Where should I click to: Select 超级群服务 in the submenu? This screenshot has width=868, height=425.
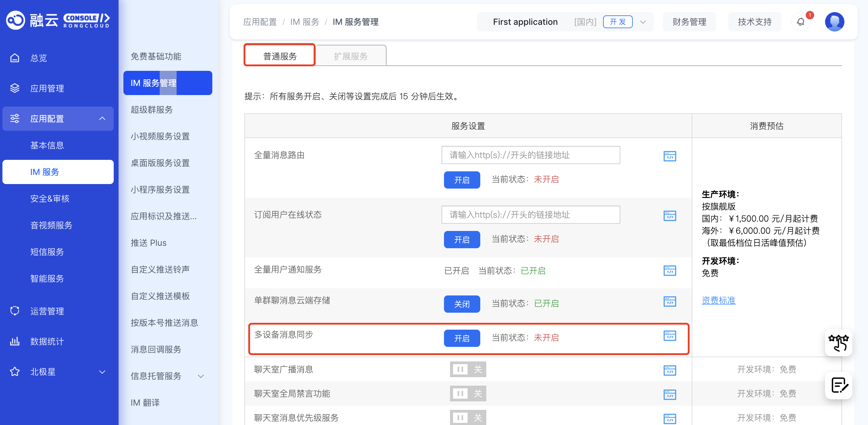pos(152,110)
